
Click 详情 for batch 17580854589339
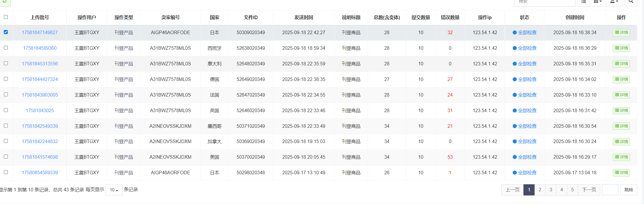(x=621, y=173)
